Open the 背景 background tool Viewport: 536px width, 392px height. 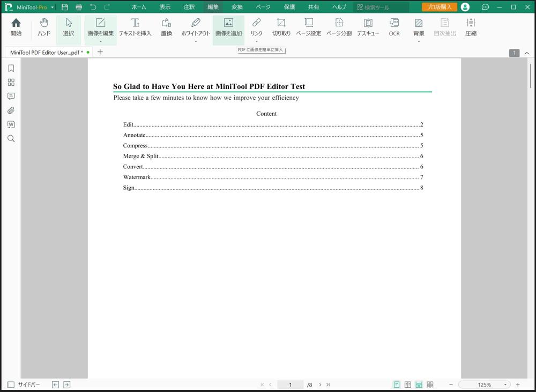419,27
